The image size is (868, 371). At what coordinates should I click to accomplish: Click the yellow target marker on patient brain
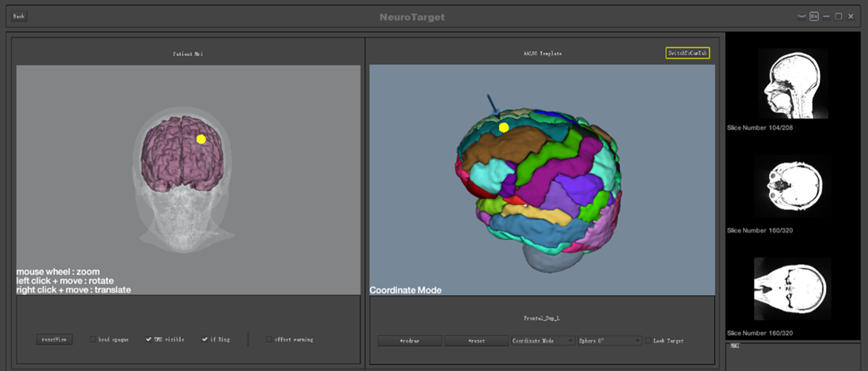(x=201, y=139)
